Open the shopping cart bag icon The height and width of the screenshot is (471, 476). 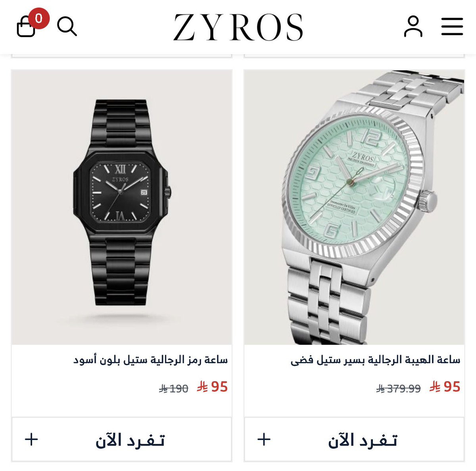click(x=26, y=27)
